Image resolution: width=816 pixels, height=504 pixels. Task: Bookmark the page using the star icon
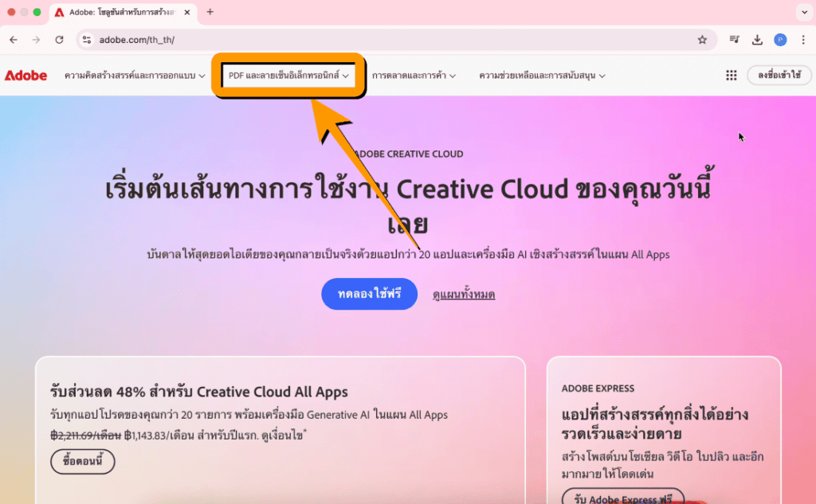(x=701, y=39)
